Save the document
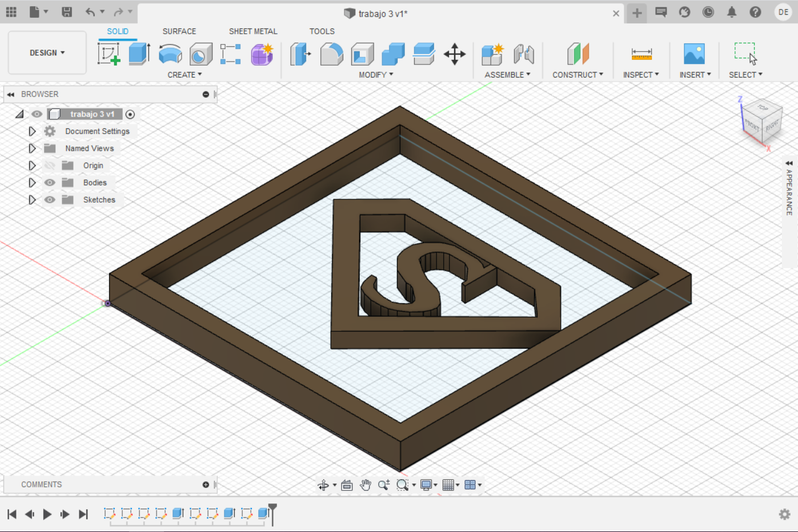The height and width of the screenshot is (532, 798). [x=67, y=12]
